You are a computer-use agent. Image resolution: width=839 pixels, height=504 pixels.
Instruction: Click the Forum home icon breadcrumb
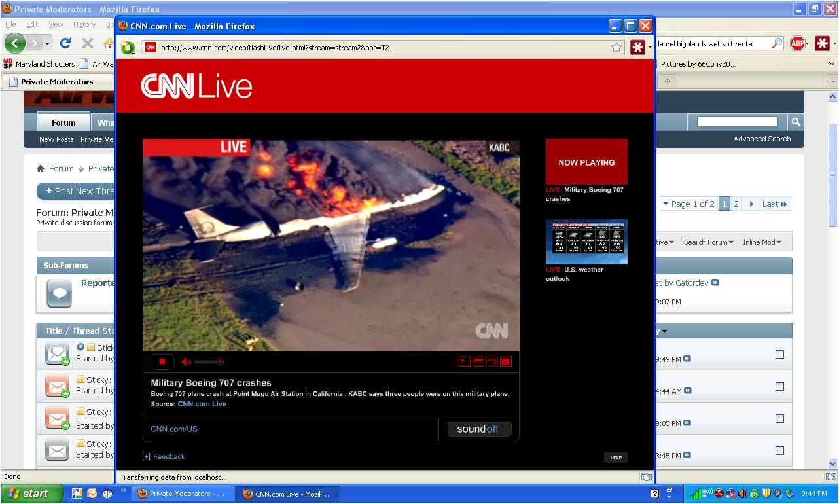(41, 168)
